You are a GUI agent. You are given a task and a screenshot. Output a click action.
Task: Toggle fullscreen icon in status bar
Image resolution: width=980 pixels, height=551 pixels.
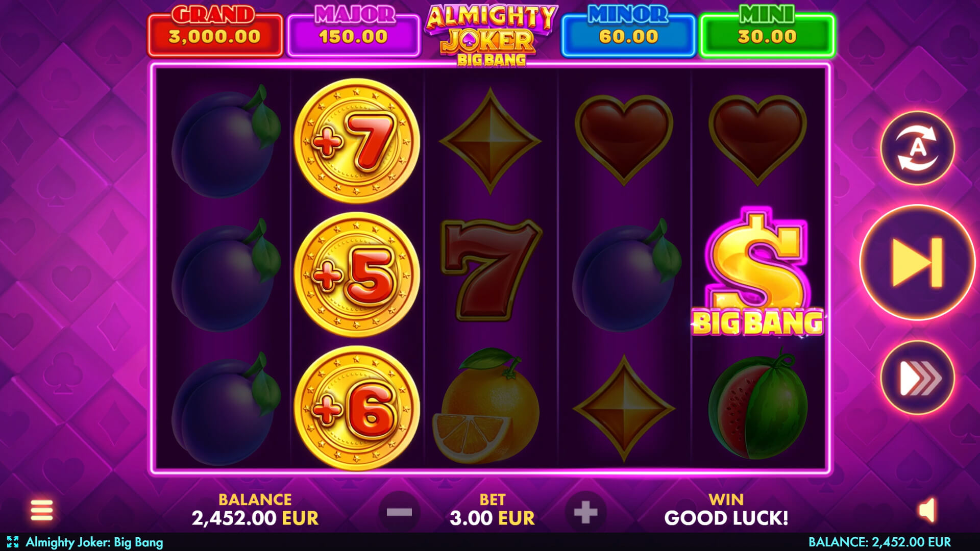coord(13,542)
